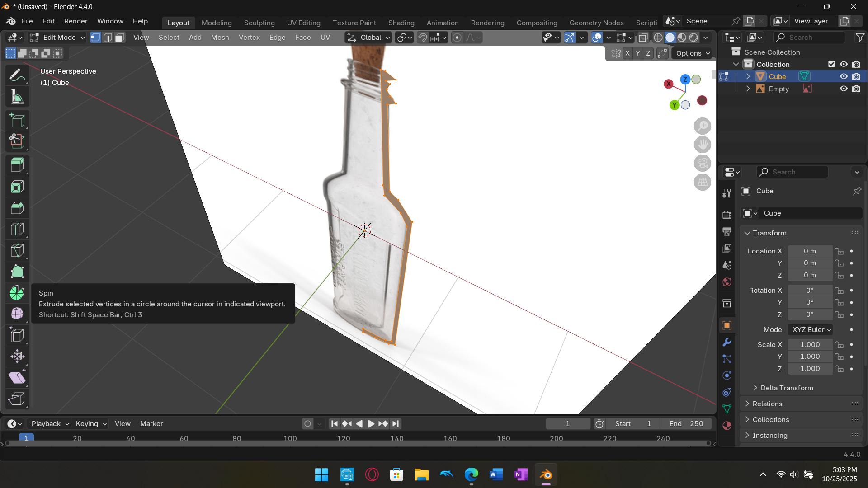Screen dimensions: 868x488
Task: Select the Smooth vertices tool
Action: (17, 314)
